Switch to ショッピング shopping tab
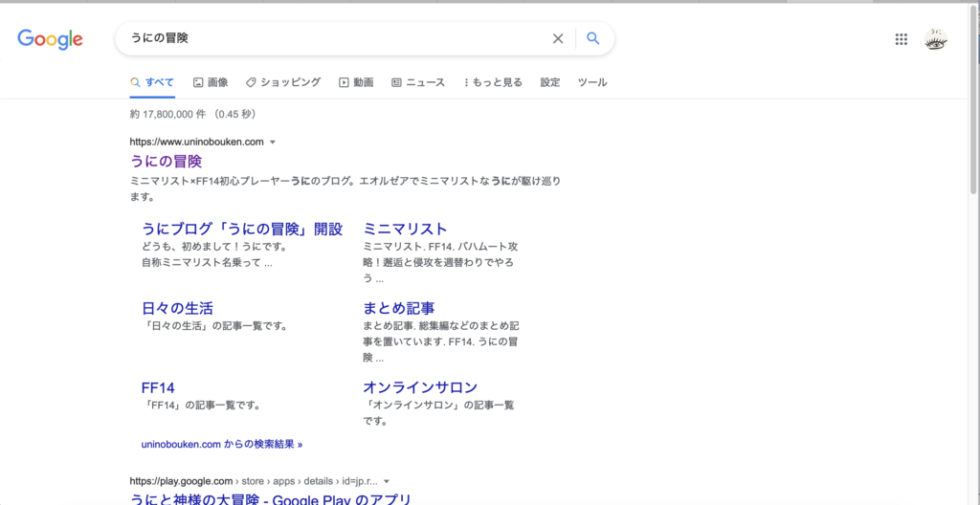Image resolution: width=980 pixels, height=505 pixels. coord(283,82)
